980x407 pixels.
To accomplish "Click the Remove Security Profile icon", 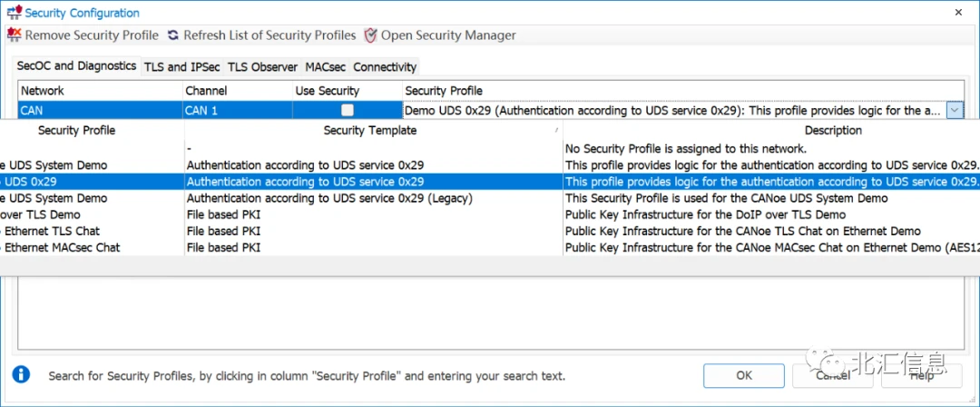I will [15, 35].
